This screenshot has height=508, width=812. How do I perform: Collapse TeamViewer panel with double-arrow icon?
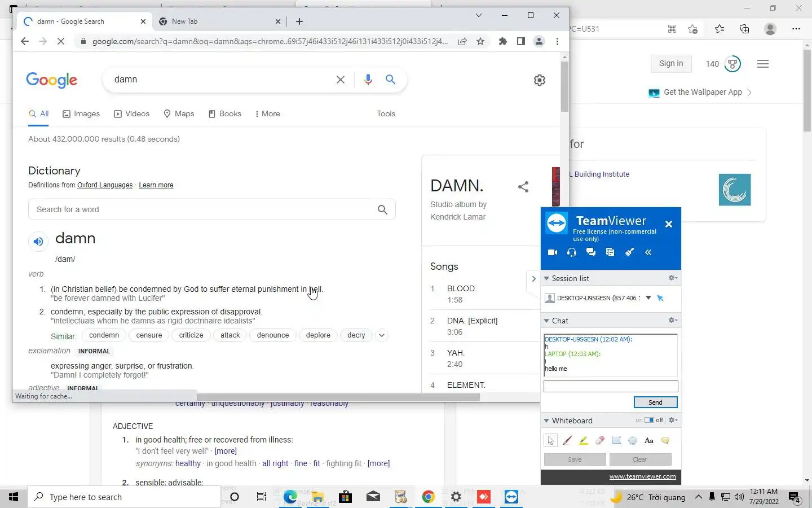pyautogui.click(x=648, y=252)
